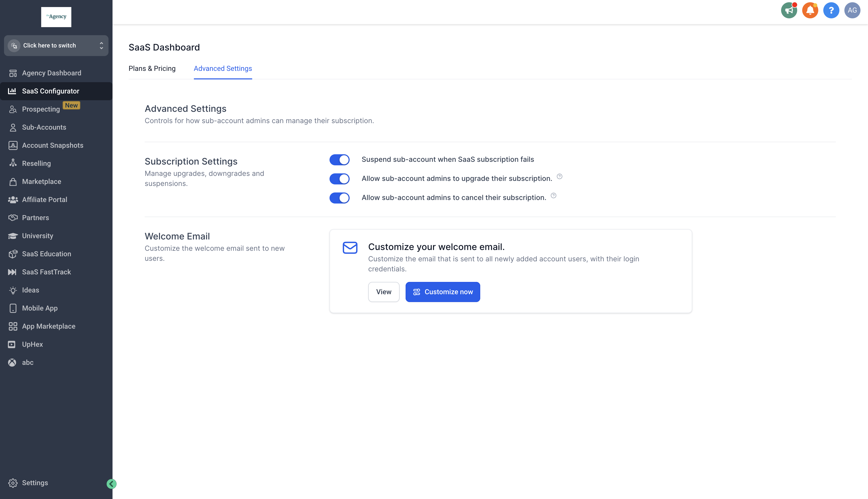Click the blue help question mark icon
Viewport: 868px width, 499px height.
[x=831, y=10]
